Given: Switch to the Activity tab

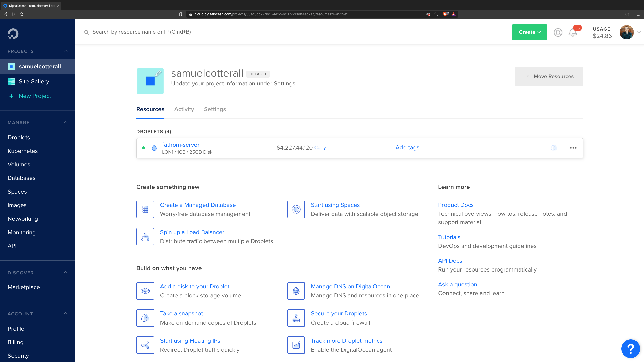Looking at the screenshot, I should click(x=184, y=109).
